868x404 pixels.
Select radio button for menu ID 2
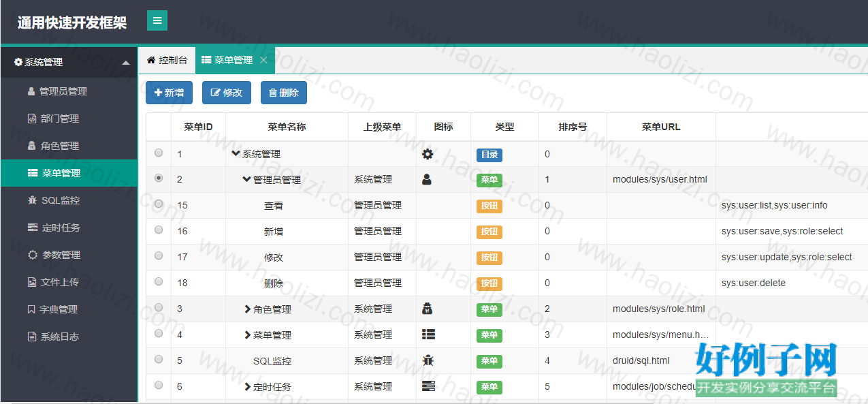[159, 178]
